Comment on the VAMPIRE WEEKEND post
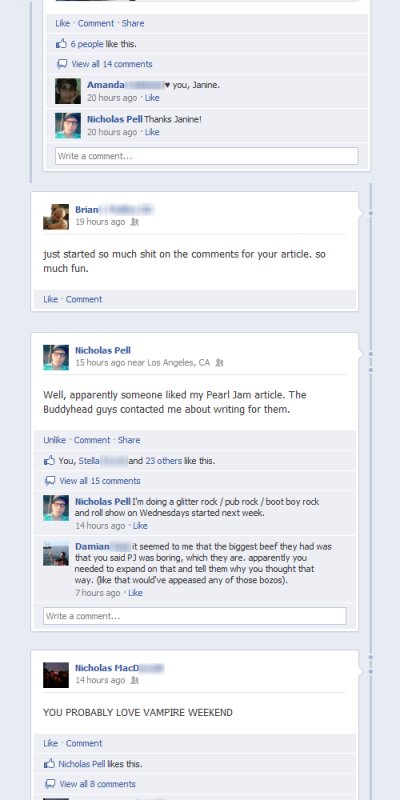Screen dimensions: 400x800 pyautogui.click(x=84, y=743)
